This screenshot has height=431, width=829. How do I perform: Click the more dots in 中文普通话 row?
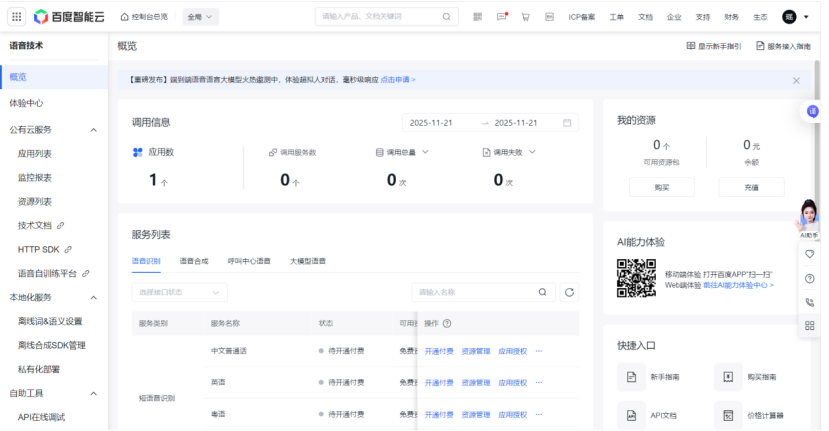pos(539,351)
